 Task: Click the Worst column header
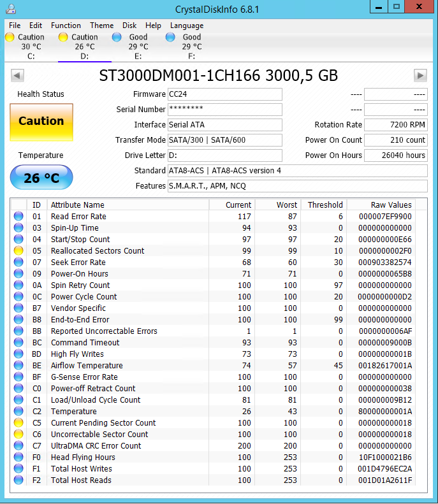tap(279, 205)
